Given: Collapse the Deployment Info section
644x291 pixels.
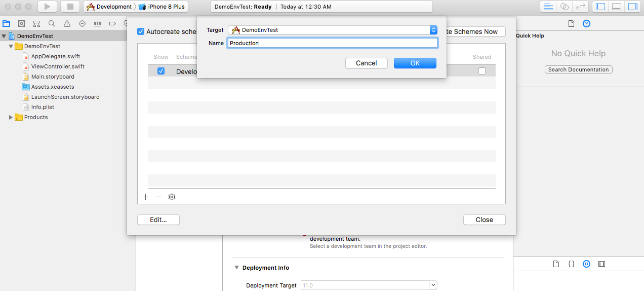Looking at the screenshot, I should pos(236,268).
